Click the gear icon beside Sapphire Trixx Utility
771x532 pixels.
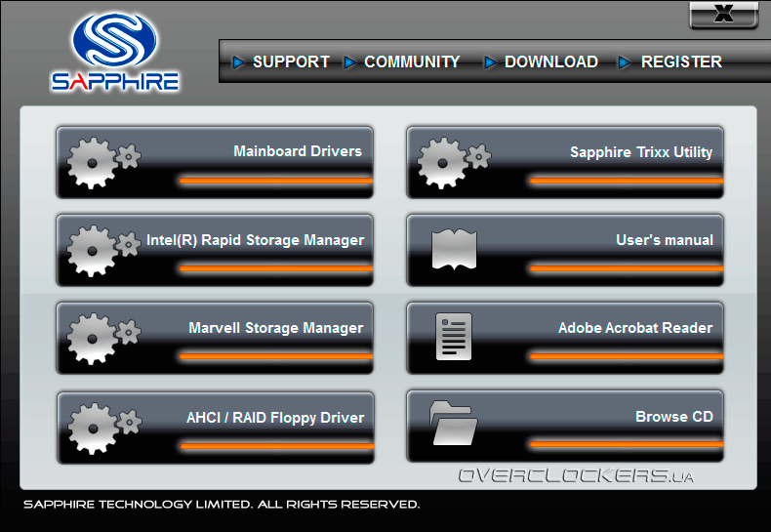(x=454, y=163)
